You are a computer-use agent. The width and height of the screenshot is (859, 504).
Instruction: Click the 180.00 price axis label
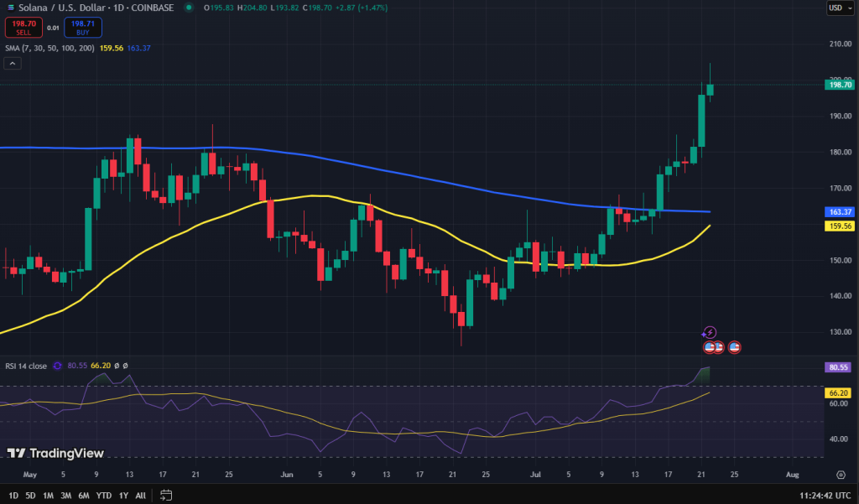coord(841,153)
